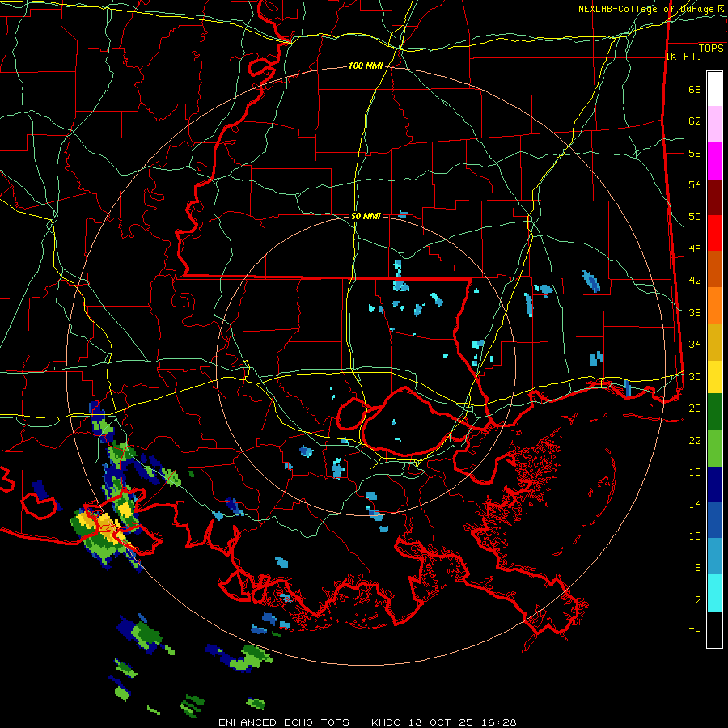
Task: Click the legend value "50"
Action: click(695, 217)
